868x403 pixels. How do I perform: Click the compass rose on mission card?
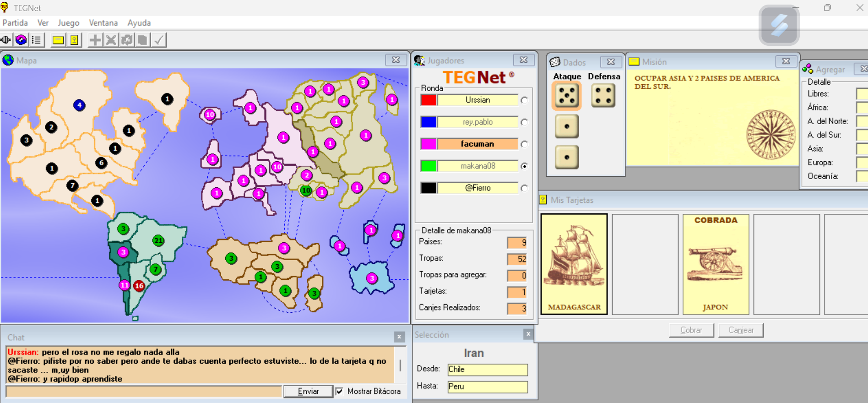771,134
